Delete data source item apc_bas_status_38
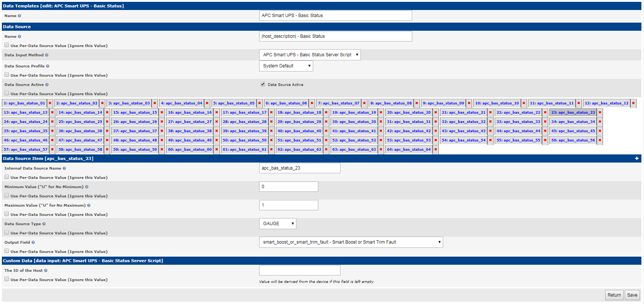 [x=217, y=131]
